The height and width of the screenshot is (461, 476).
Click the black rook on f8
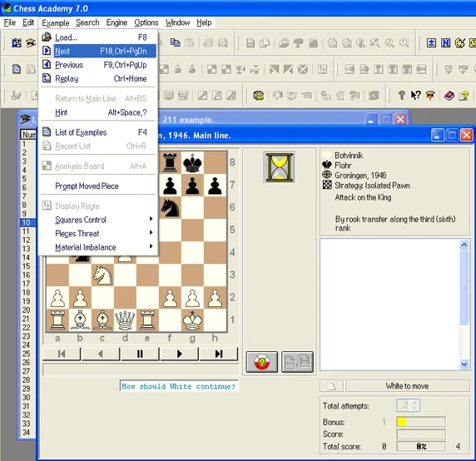(170, 162)
